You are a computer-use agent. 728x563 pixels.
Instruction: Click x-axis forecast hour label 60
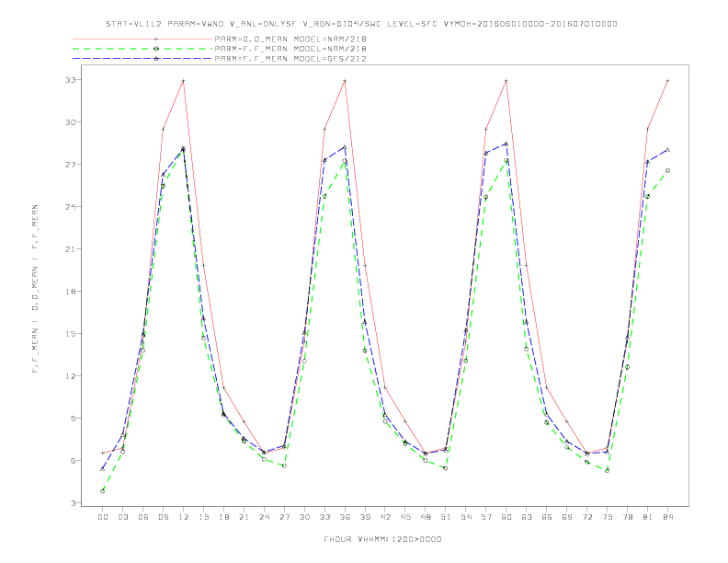pyautogui.click(x=506, y=517)
